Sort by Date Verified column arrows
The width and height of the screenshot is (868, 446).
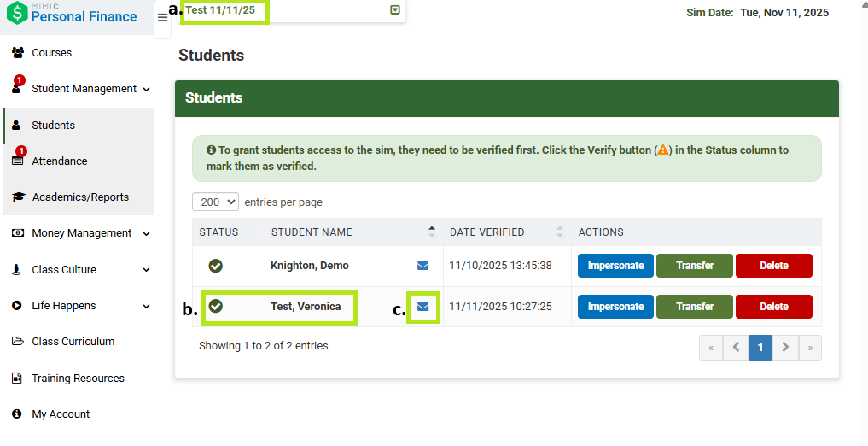(x=559, y=232)
